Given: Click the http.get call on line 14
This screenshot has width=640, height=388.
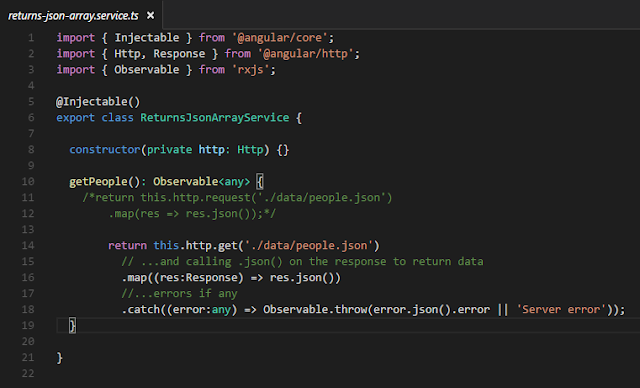Looking at the screenshot, I should click(x=211, y=246).
